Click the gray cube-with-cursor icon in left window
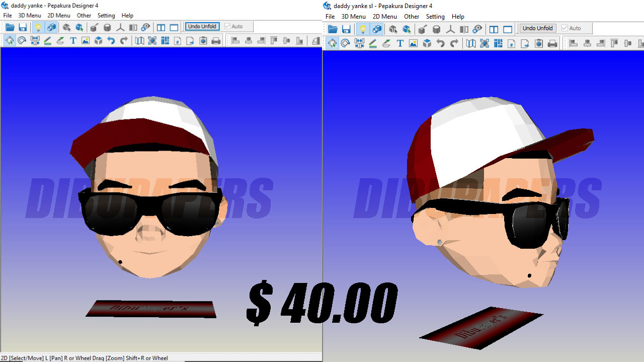The image size is (644, 362). coord(66,27)
